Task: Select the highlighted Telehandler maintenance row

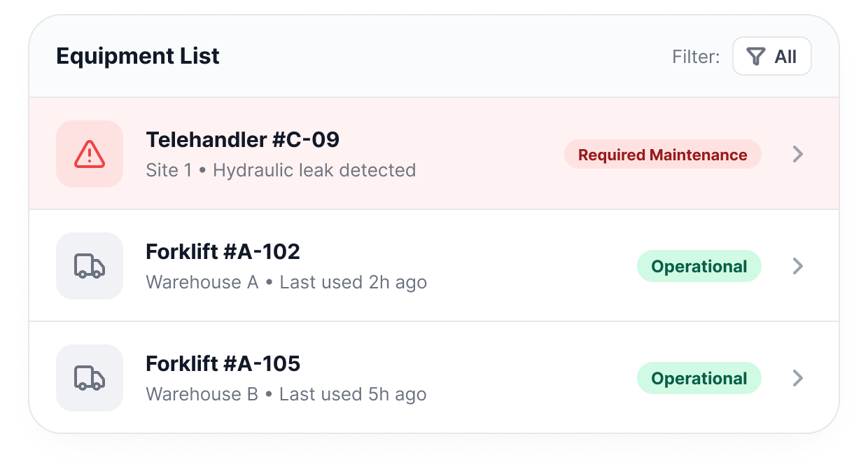Action: pyautogui.click(x=434, y=154)
